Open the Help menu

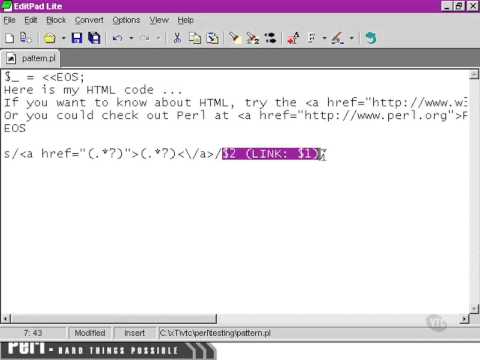tap(185, 20)
